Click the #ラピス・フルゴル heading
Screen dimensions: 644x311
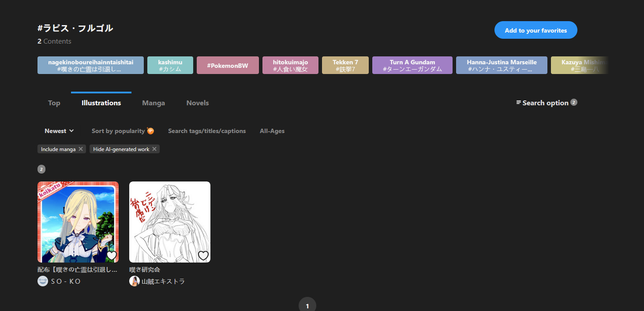tap(75, 28)
